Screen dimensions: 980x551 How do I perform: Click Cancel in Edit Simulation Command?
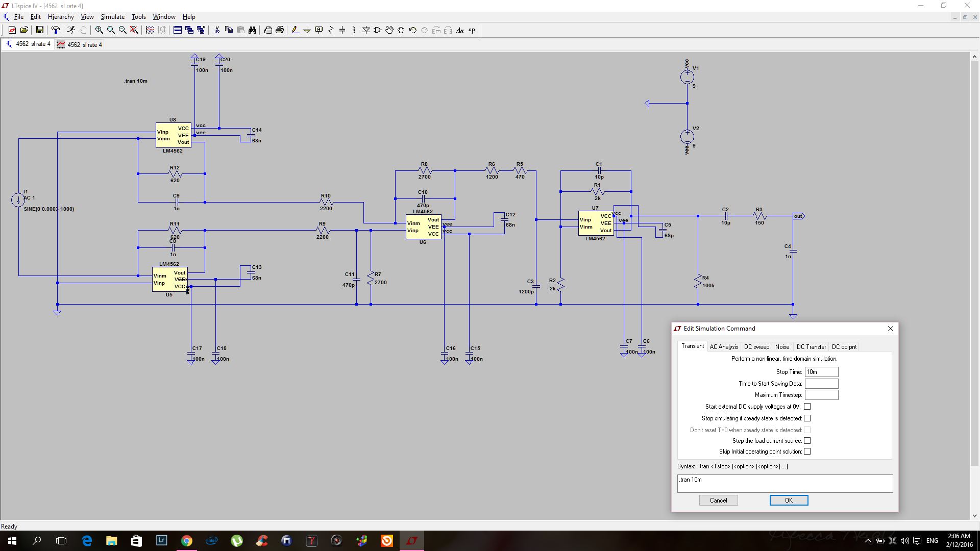click(x=718, y=500)
